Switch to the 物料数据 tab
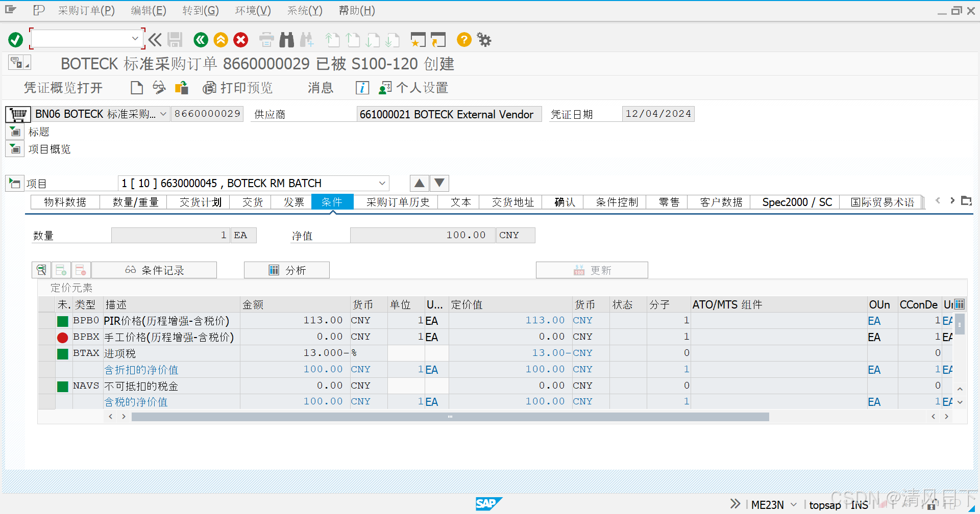 point(65,202)
